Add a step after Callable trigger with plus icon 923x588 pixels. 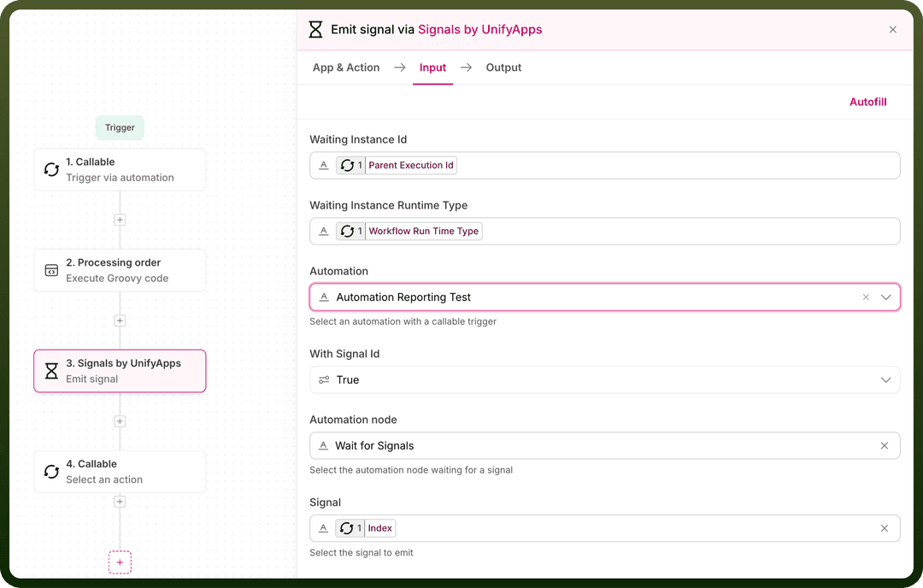click(x=121, y=220)
